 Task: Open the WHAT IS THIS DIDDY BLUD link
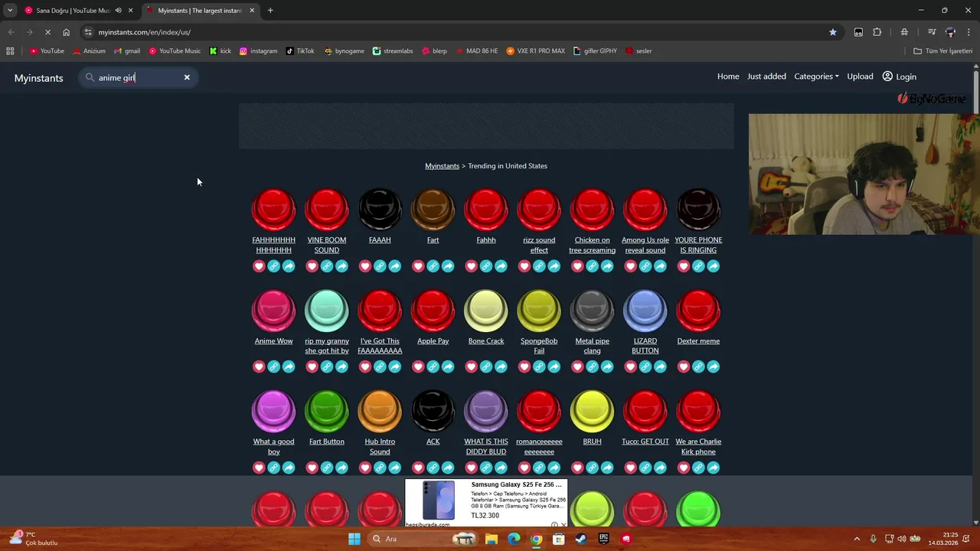click(486, 446)
